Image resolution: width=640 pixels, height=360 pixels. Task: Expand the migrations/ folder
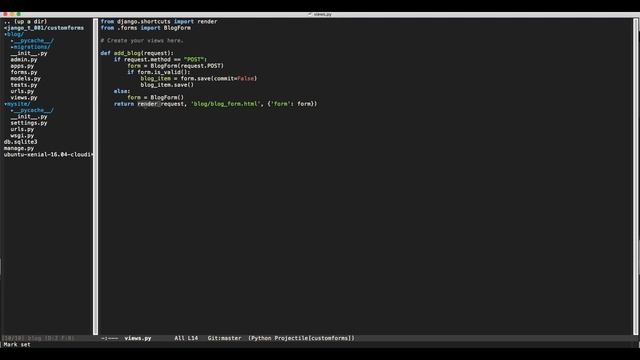[x=31, y=47]
